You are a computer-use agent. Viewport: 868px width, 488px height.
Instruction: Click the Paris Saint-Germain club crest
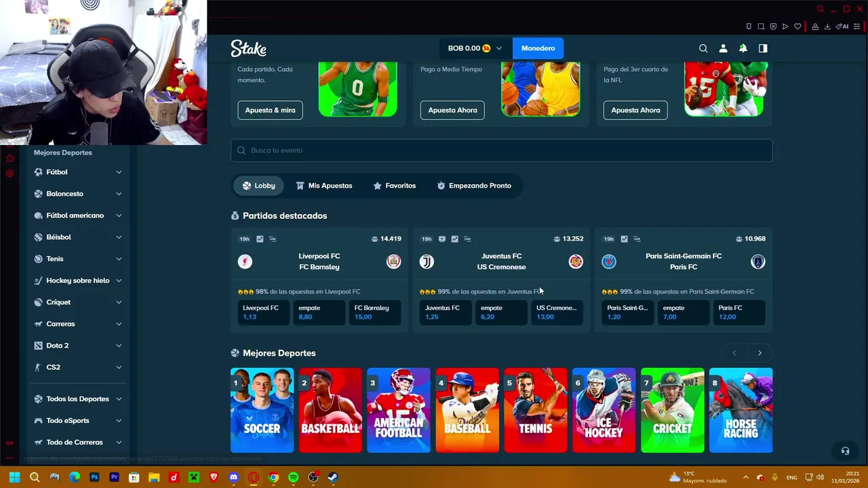[609, 262]
